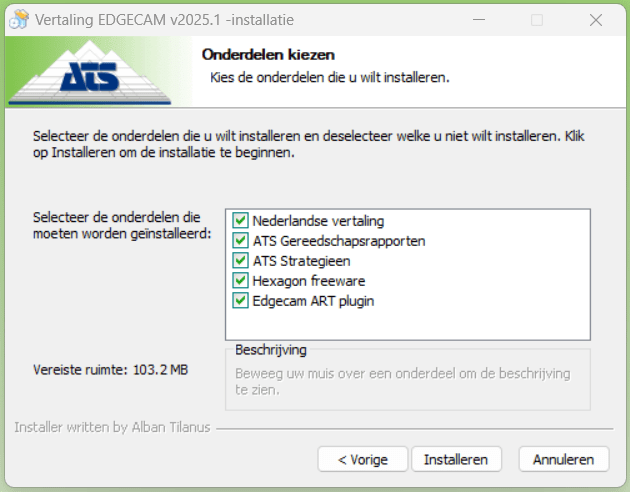Close the installer window

596,19
